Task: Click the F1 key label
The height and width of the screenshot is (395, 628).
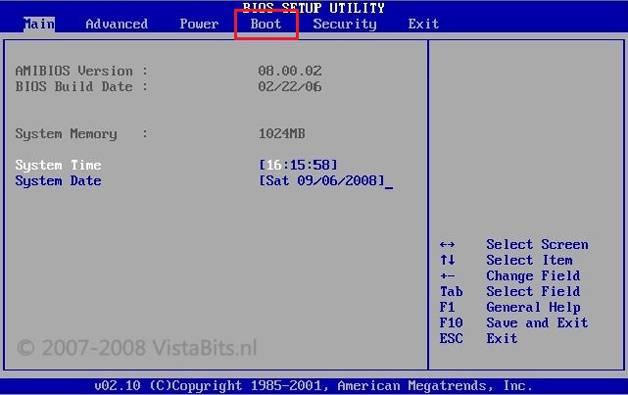Action: 447,307
